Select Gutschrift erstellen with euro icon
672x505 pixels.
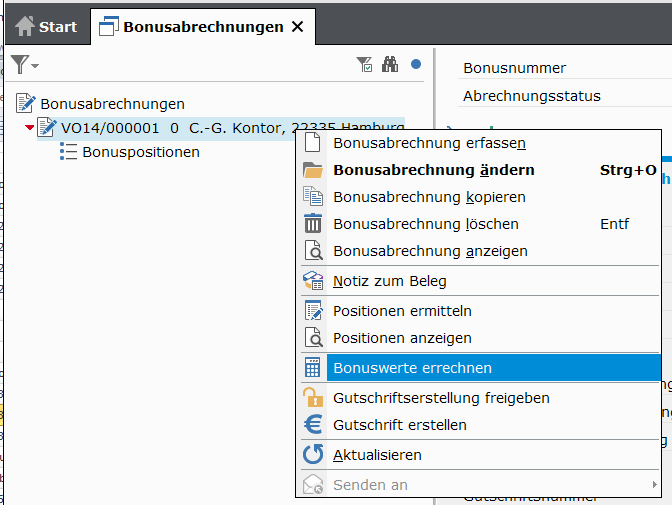tap(399, 425)
